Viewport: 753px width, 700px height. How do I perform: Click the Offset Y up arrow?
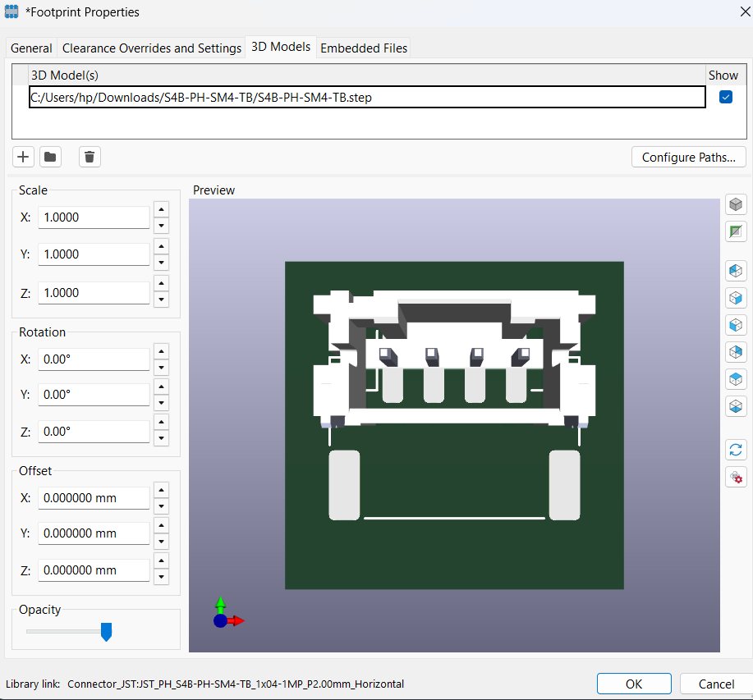161,526
